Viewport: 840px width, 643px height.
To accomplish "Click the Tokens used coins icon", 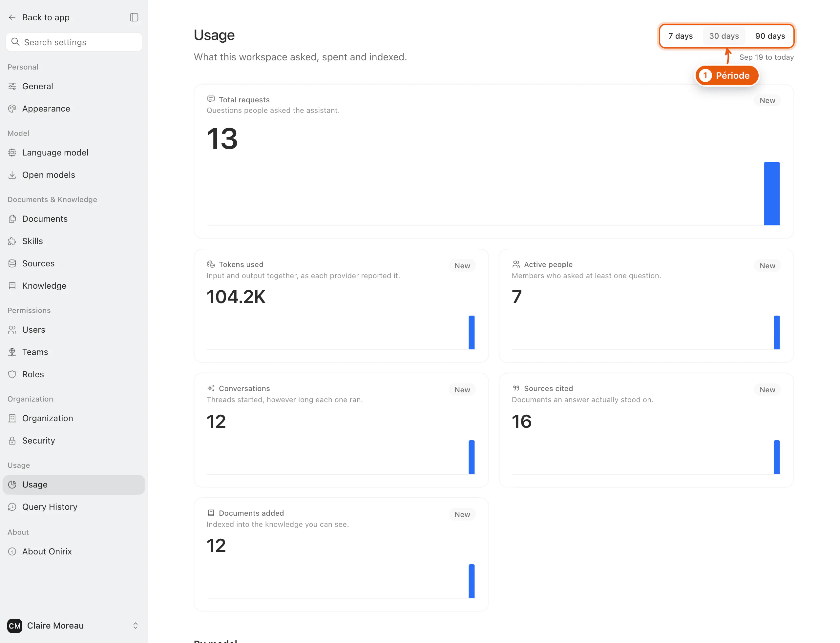I will 211,264.
